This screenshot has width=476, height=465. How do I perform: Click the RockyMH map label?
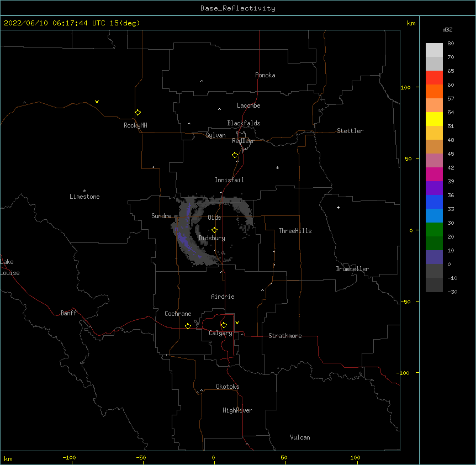click(135, 125)
